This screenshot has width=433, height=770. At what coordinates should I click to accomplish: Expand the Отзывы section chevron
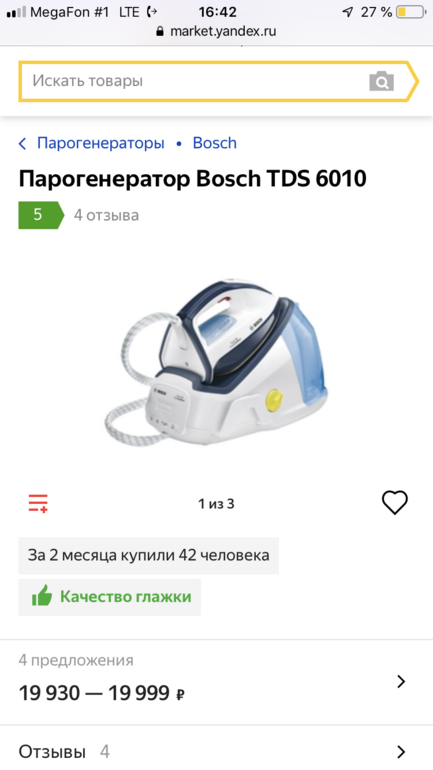pyautogui.click(x=401, y=752)
